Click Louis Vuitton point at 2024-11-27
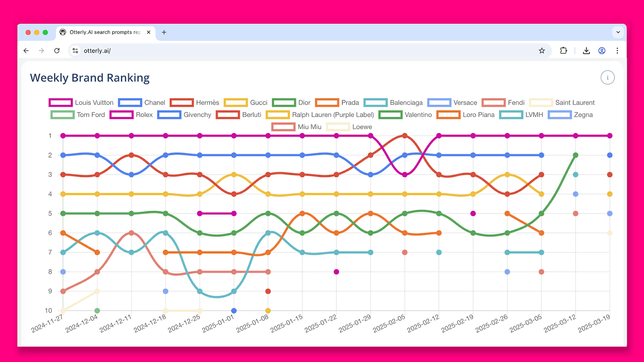The height and width of the screenshot is (362, 644). tap(63, 136)
